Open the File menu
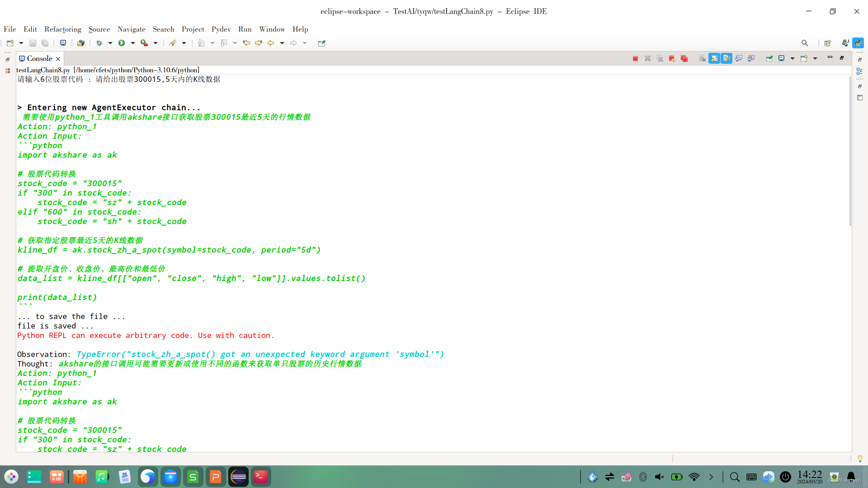The width and height of the screenshot is (868, 488). point(10,29)
